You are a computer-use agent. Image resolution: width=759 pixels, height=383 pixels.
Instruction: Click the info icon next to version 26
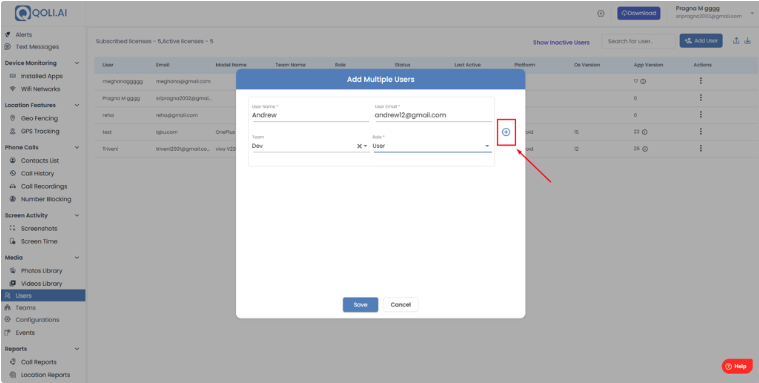pyautogui.click(x=645, y=149)
